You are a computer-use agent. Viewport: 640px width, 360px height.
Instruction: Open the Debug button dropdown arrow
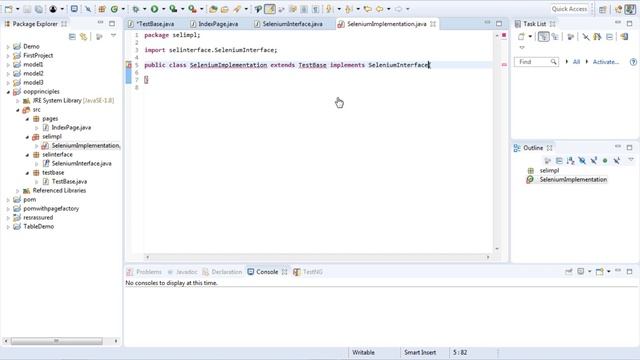[144, 9]
